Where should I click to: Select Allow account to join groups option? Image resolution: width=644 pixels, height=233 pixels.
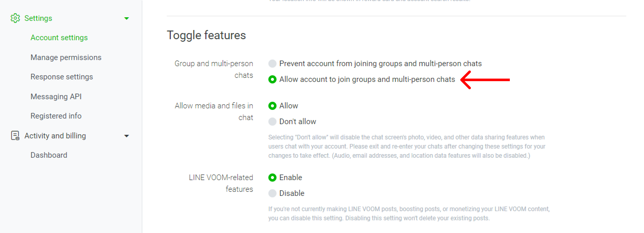pos(272,79)
